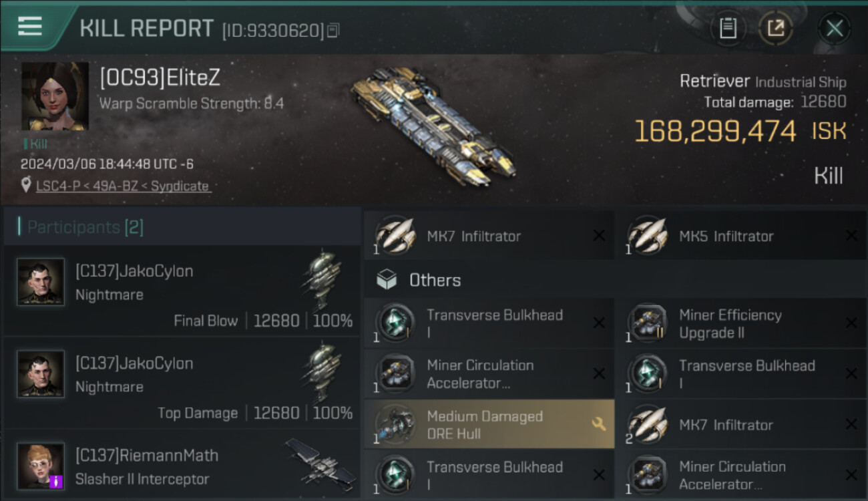Select Miner Circulation Accelerator in left column
This screenshot has height=501, width=868.
pos(489,374)
